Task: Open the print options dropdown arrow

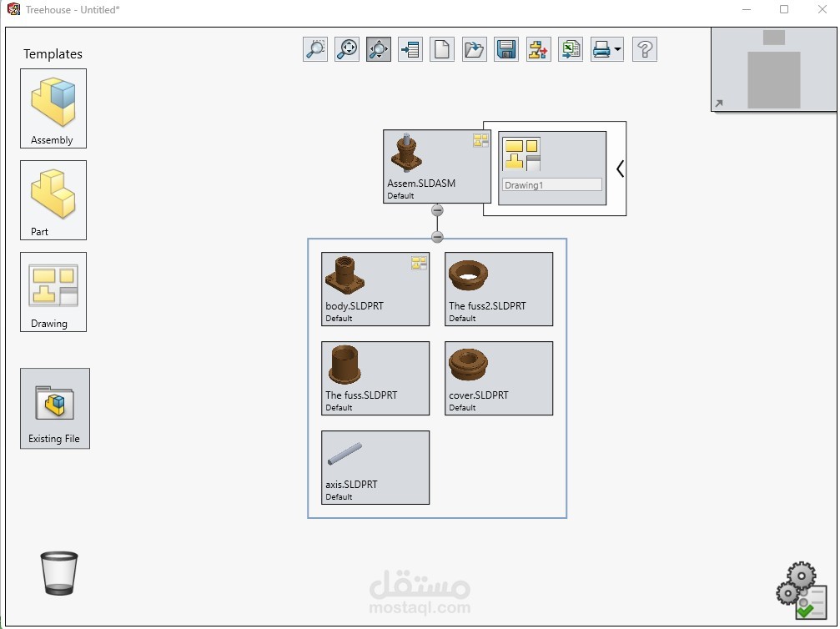Action: (x=617, y=49)
